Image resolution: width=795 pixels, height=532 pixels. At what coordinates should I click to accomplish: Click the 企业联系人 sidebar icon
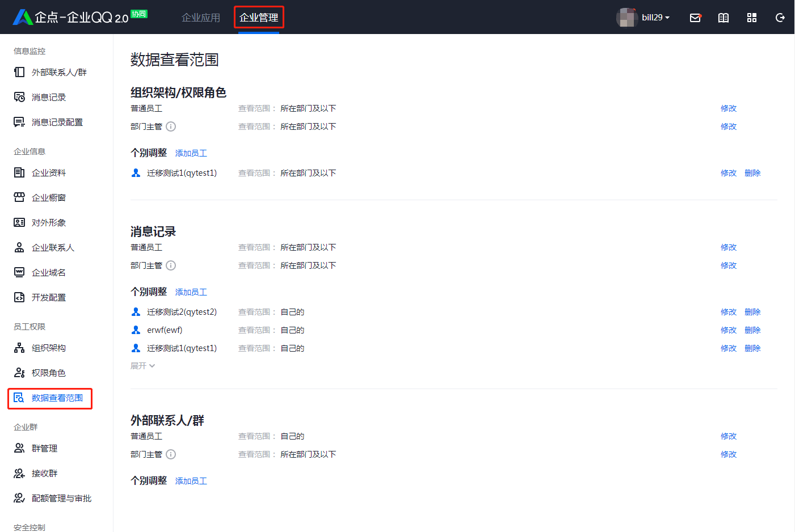19,247
